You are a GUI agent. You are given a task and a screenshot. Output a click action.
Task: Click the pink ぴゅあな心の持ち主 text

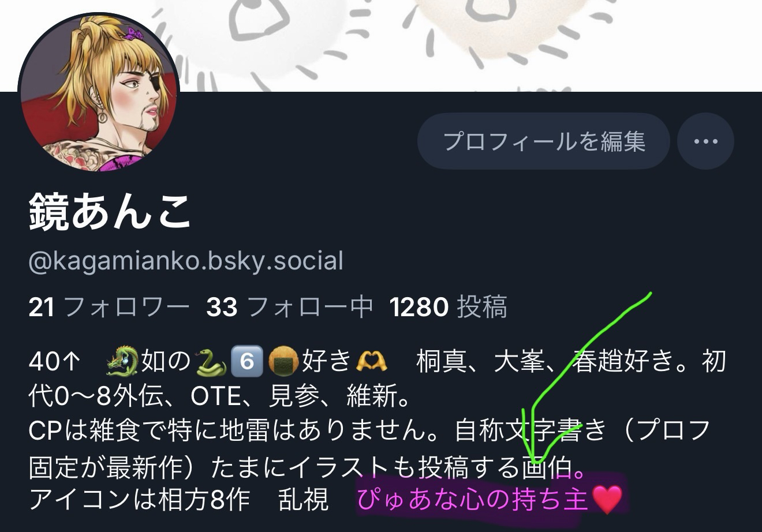(x=473, y=499)
